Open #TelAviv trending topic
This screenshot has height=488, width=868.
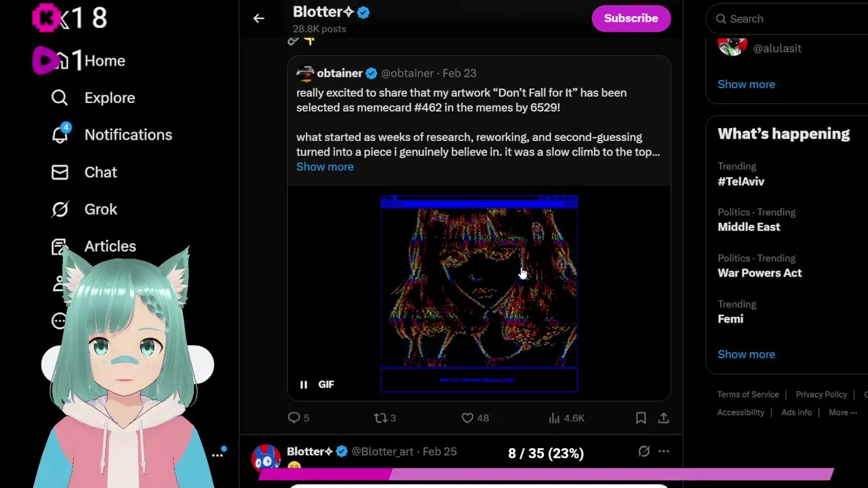coord(741,182)
